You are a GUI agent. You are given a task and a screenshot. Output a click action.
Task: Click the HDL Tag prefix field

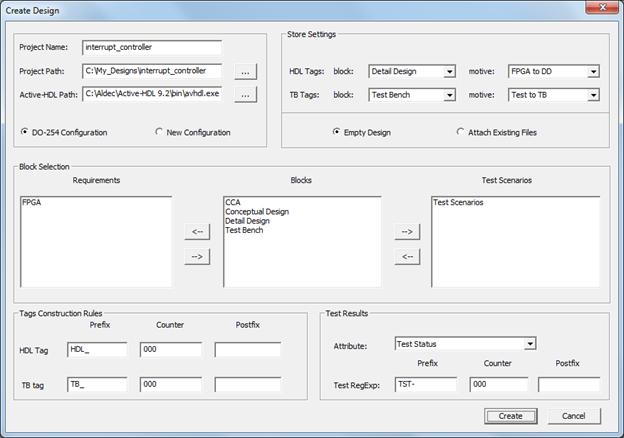pos(98,350)
